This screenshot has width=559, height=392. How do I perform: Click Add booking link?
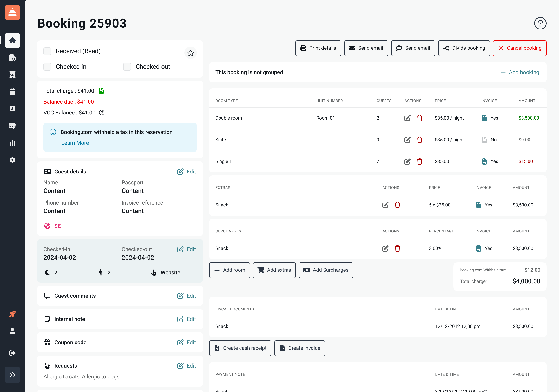(x=520, y=72)
